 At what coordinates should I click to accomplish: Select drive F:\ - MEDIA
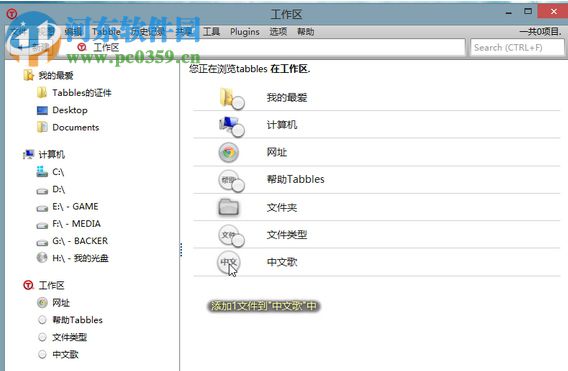tap(68, 224)
